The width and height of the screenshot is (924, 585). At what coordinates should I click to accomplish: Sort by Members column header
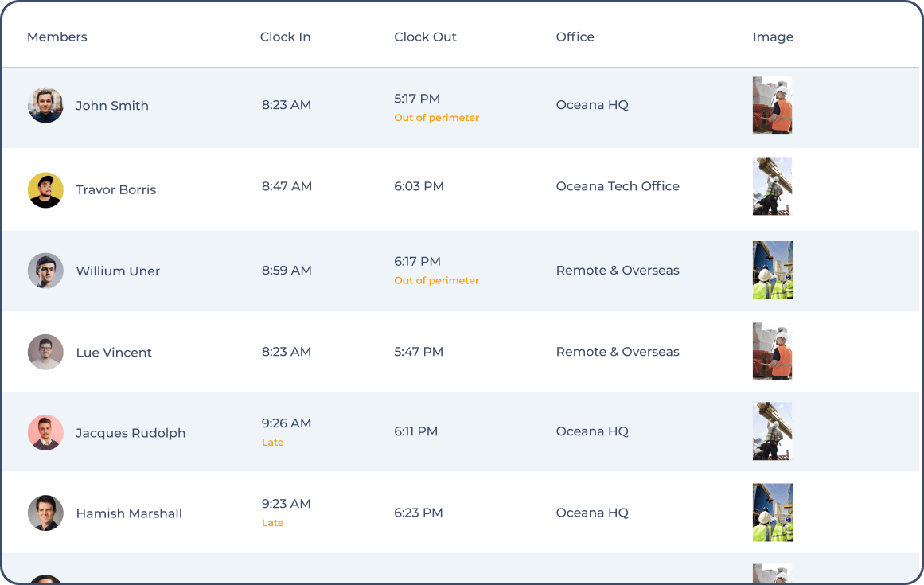tap(57, 37)
